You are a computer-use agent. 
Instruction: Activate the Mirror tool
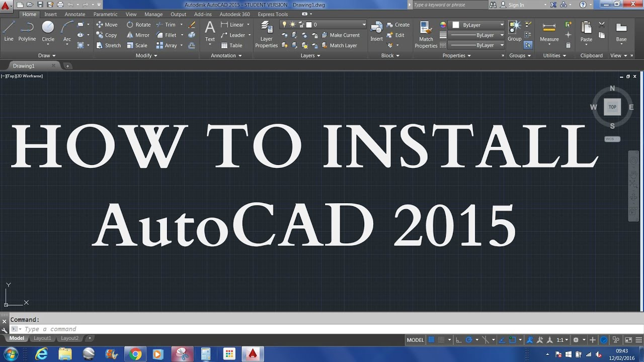coord(138,35)
